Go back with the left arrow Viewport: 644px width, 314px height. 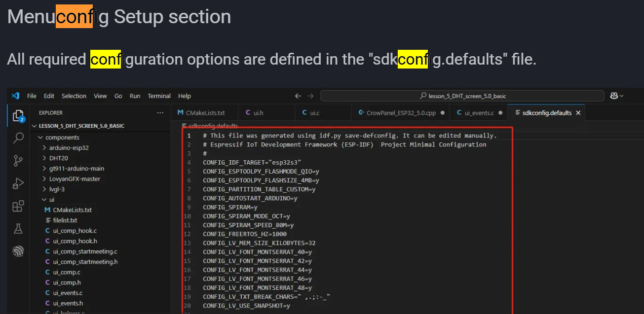pyautogui.click(x=298, y=96)
